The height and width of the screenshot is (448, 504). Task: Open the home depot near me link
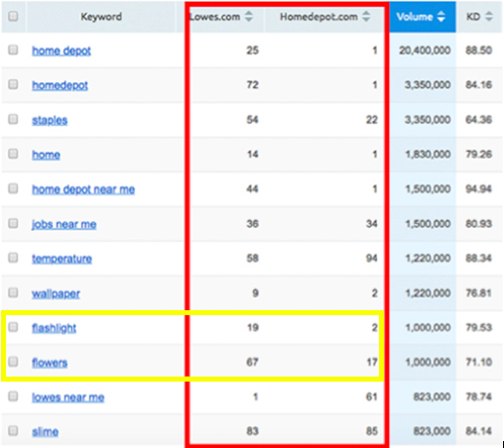[83, 189]
